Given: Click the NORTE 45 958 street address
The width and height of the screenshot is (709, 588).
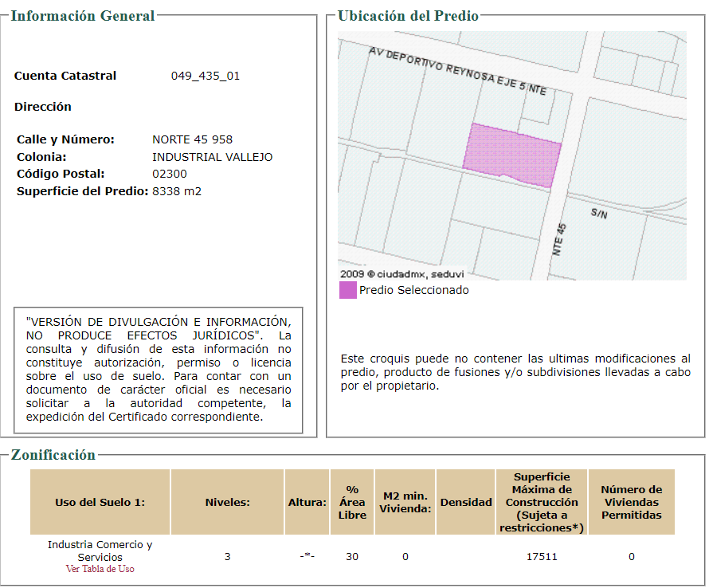Looking at the screenshot, I should coord(192,139).
